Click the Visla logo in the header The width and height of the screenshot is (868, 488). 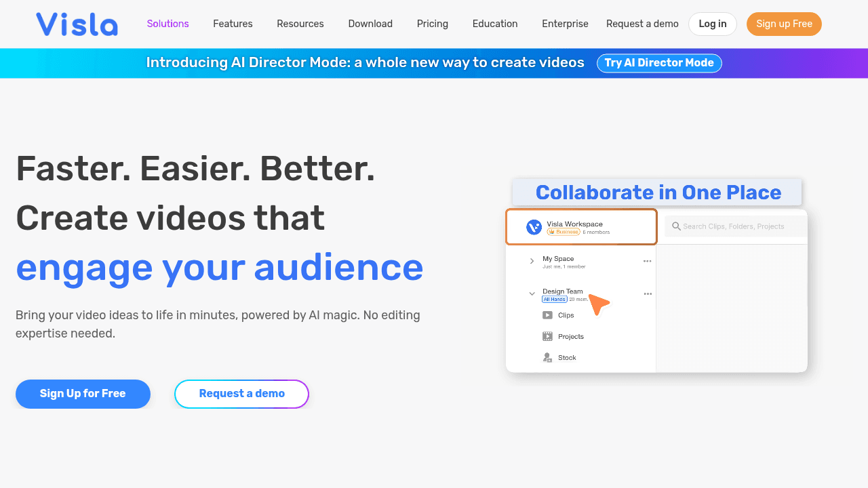coord(77,24)
